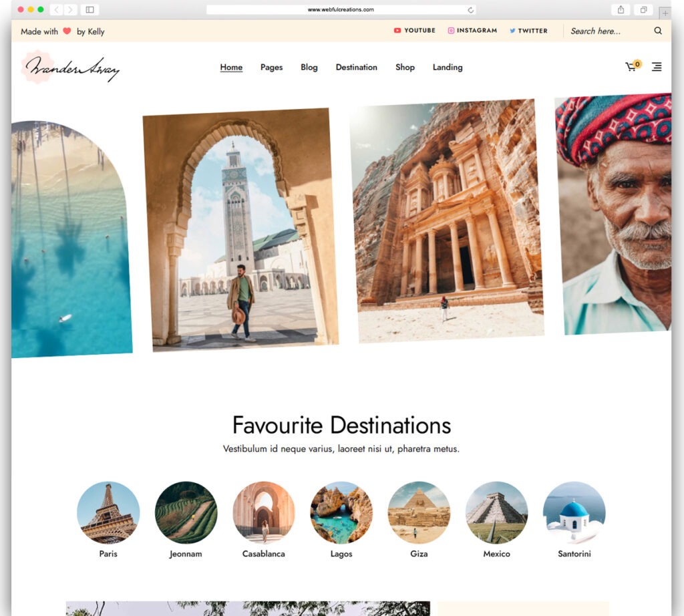
Task: Visit the YouTube social link
Action: coord(415,31)
